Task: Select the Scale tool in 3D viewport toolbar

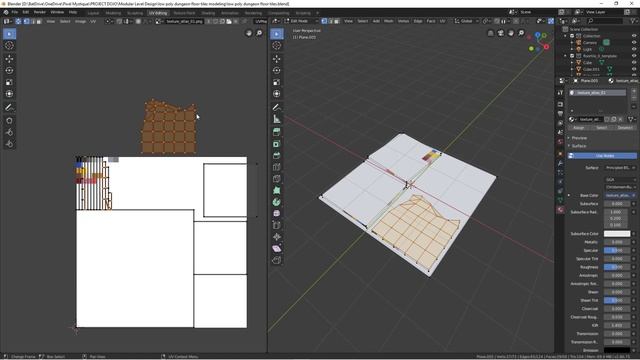Action: 277,82
